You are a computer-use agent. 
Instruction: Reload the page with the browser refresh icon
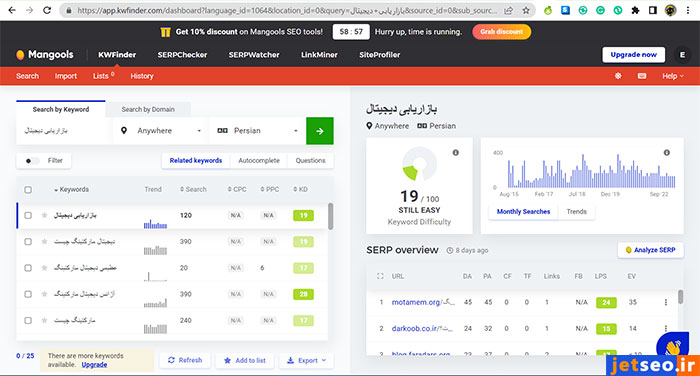[x=47, y=10]
